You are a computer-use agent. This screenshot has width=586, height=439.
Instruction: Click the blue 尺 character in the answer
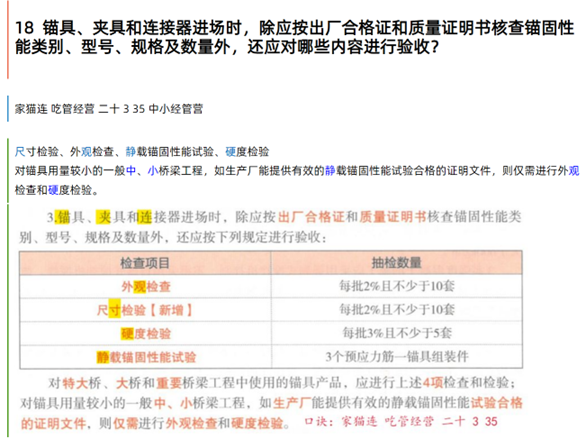coord(20,152)
